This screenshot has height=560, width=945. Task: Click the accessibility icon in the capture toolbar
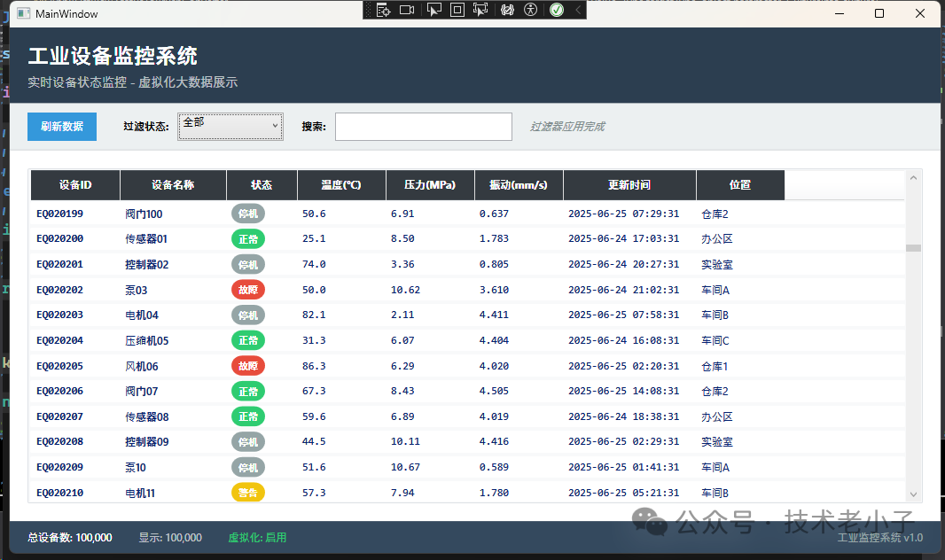click(x=530, y=9)
